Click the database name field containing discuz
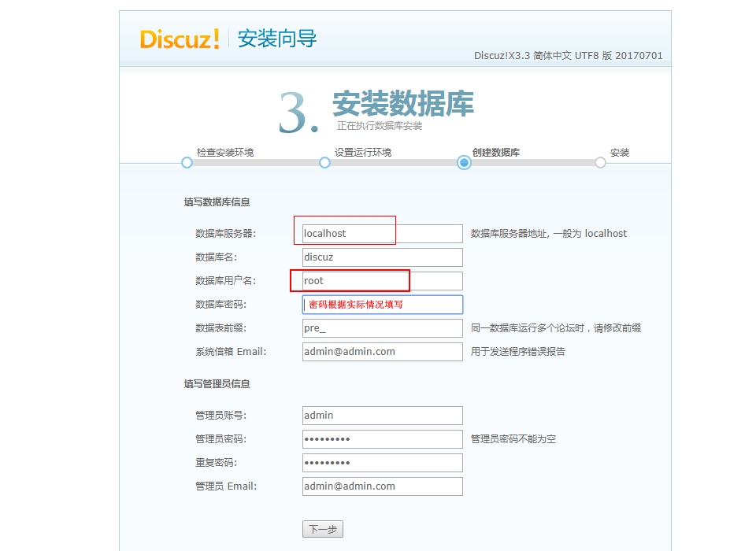Screen dimensions: 756x551 [x=382, y=257]
